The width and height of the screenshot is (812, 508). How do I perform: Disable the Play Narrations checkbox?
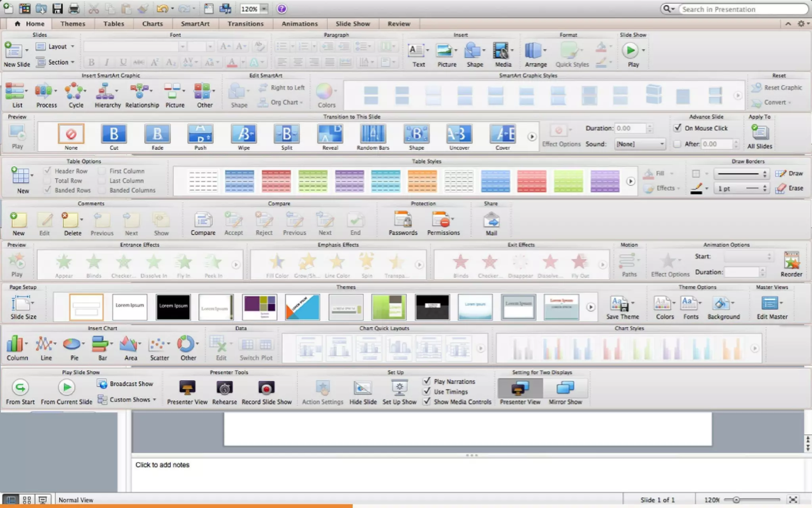coord(427,381)
